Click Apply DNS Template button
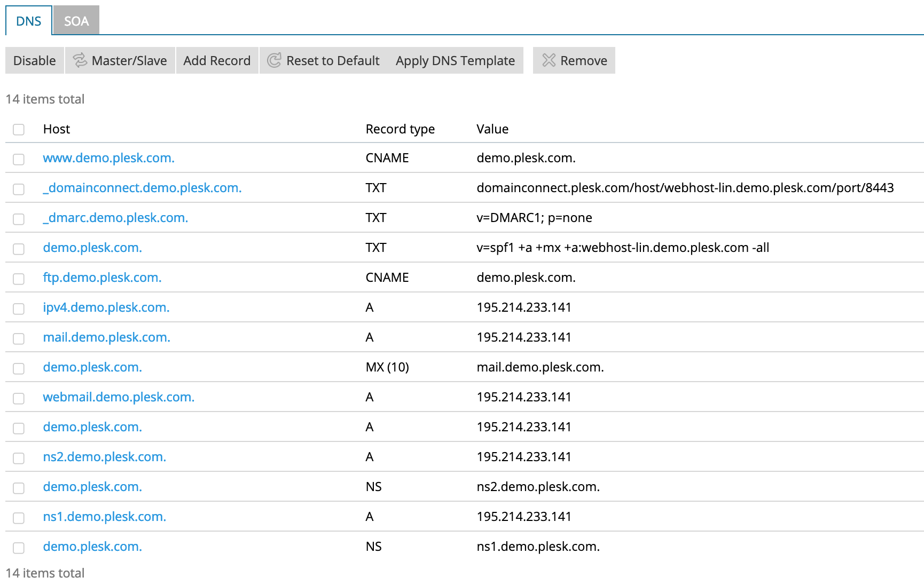 pyautogui.click(x=455, y=60)
